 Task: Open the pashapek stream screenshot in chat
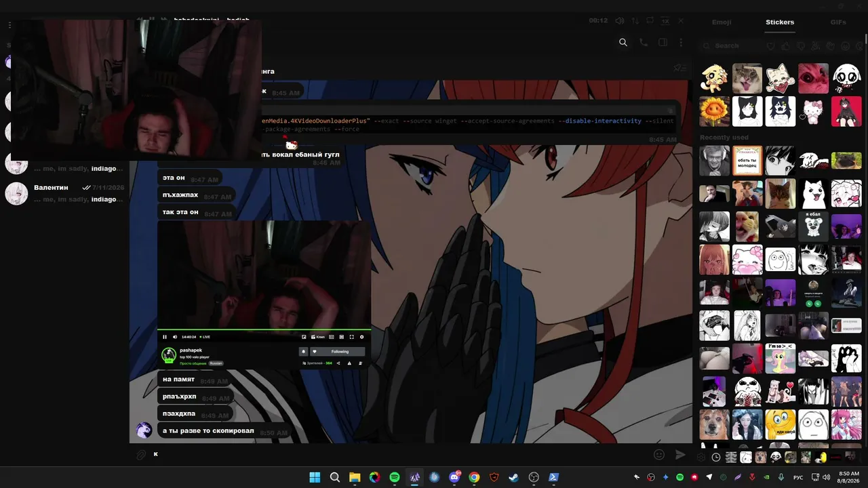click(x=264, y=295)
